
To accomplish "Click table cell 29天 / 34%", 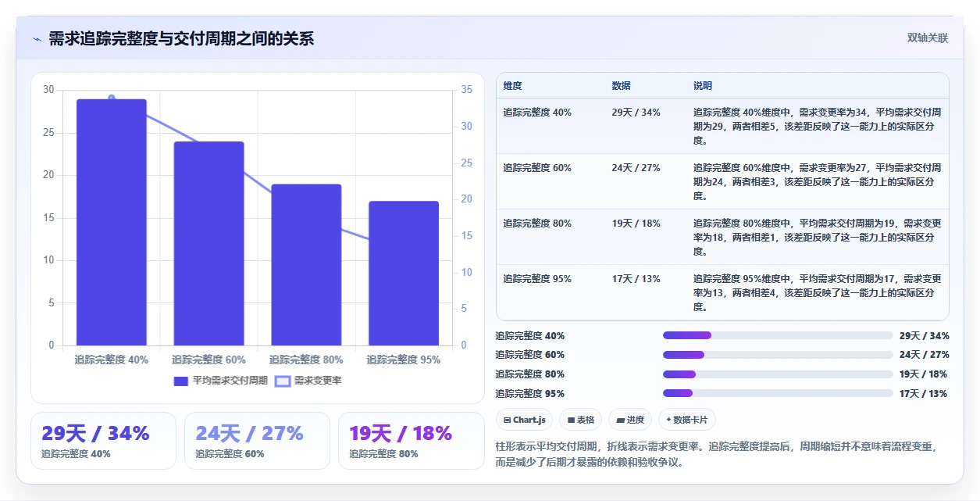I will pos(636,113).
